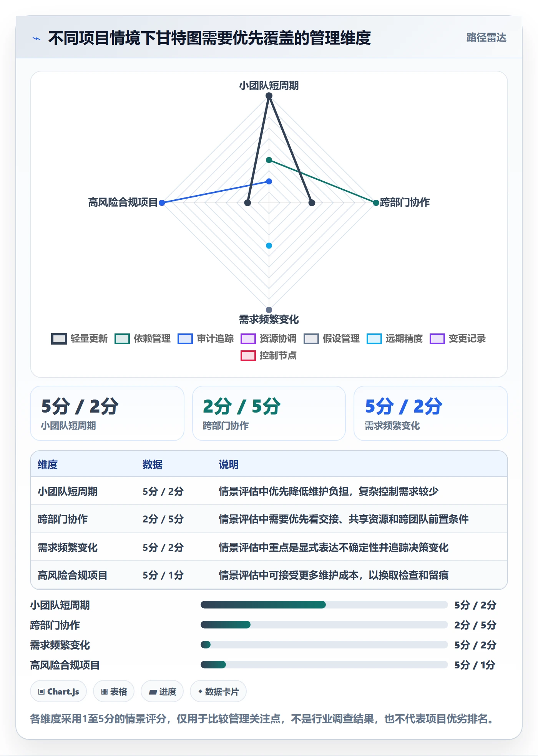Click the chart title 不同项目情境下甘特图需要优先覆盖的管理维度

(x=209, y=38)
